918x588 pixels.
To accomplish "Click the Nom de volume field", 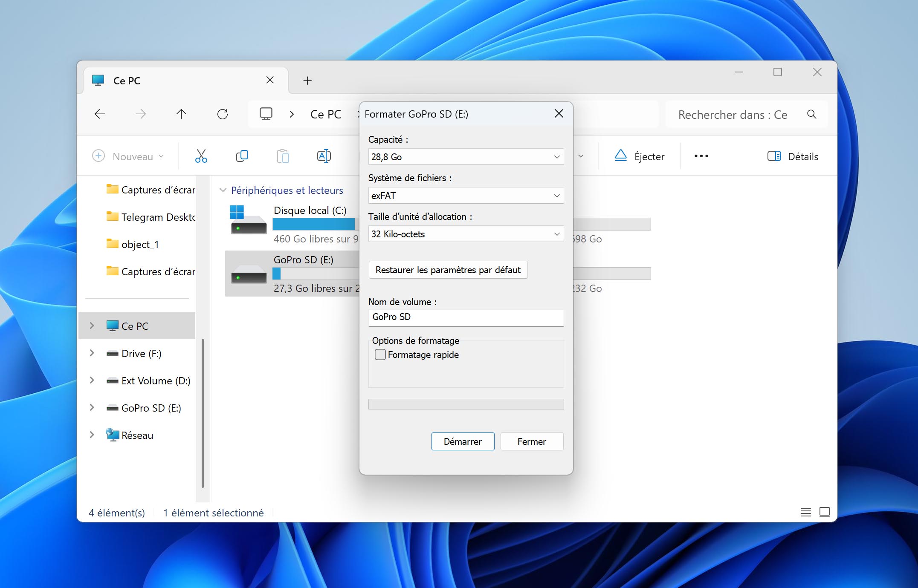I will (x=466, y=317).
